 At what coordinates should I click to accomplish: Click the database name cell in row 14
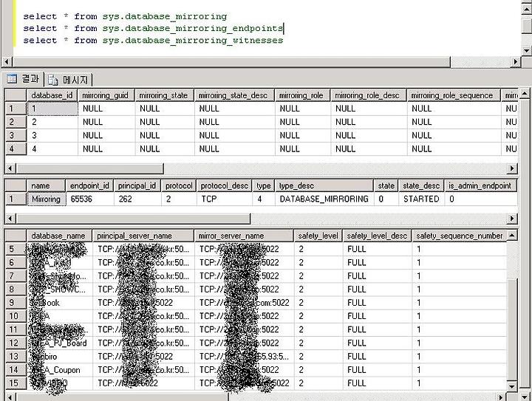point(59,370)
